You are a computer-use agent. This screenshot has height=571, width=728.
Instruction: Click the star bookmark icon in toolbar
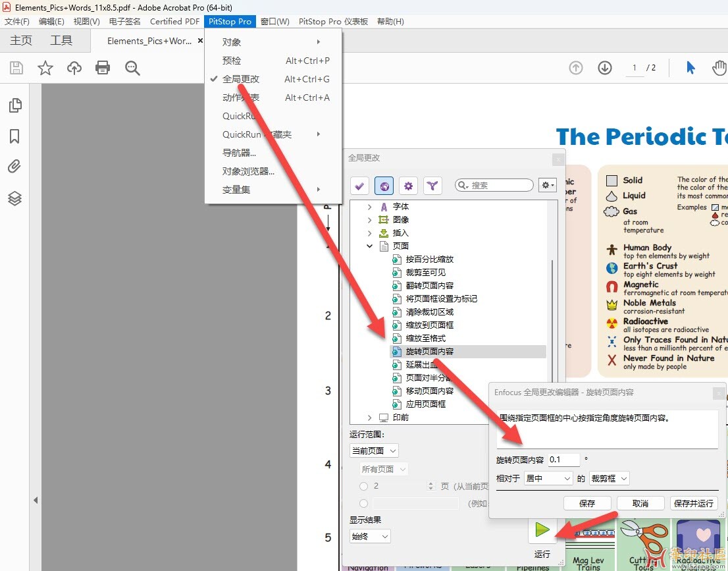point(45,68)
